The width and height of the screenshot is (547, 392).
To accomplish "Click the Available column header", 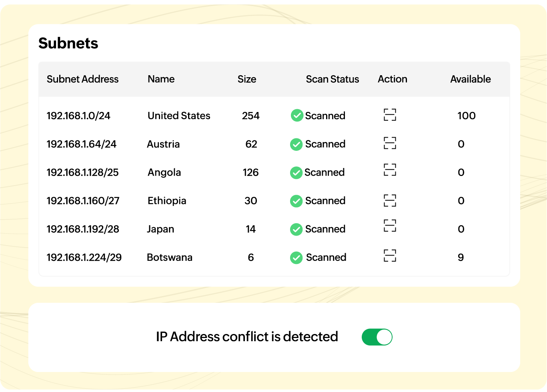I will pyautogui.click(x=471, y=79).
